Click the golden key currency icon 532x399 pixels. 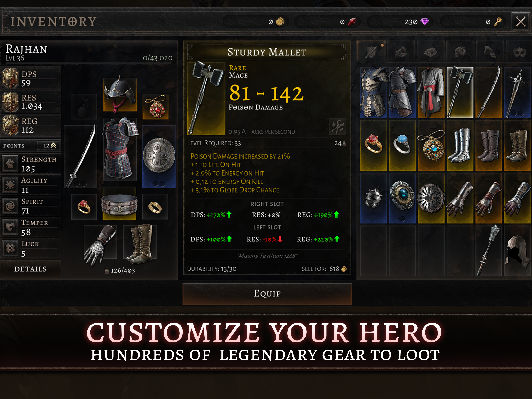(497, 22)
